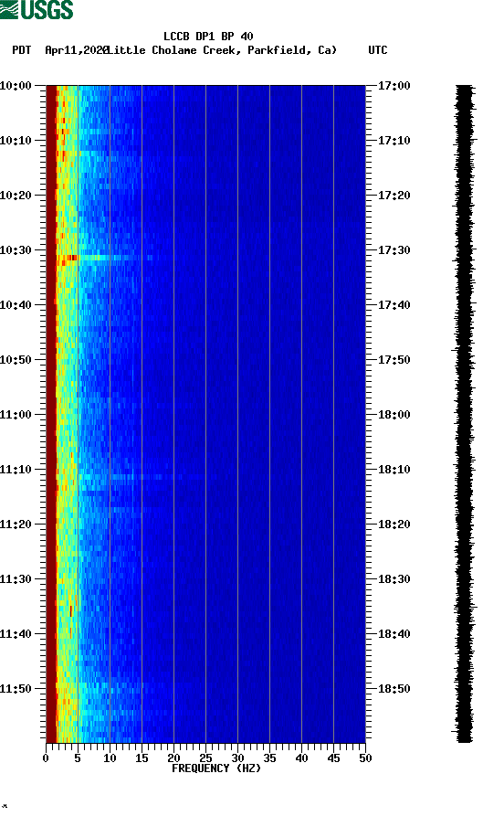Click the 17:00 UTC time label
The image size is (504, 816).
394,85
